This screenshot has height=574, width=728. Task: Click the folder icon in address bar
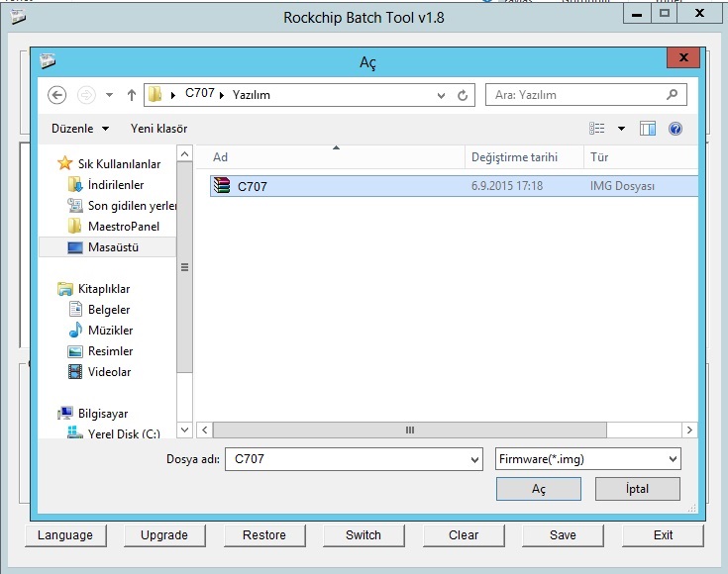click(x=156, y=95)
